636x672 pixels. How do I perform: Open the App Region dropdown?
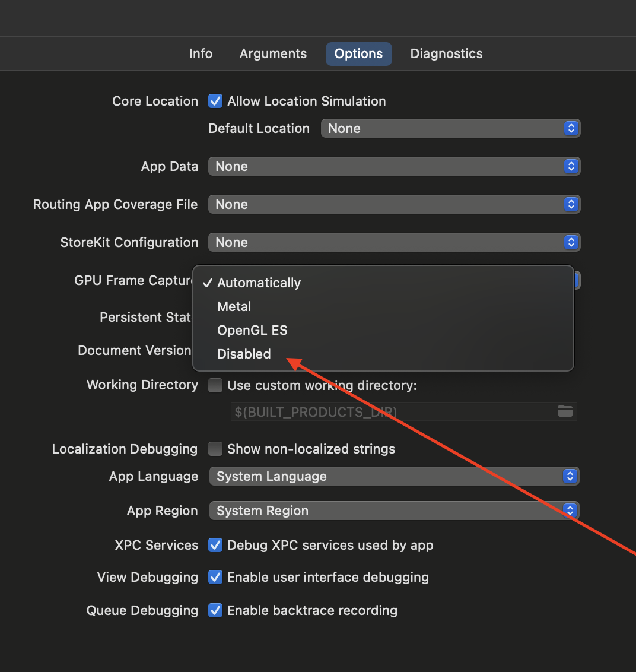394,511
